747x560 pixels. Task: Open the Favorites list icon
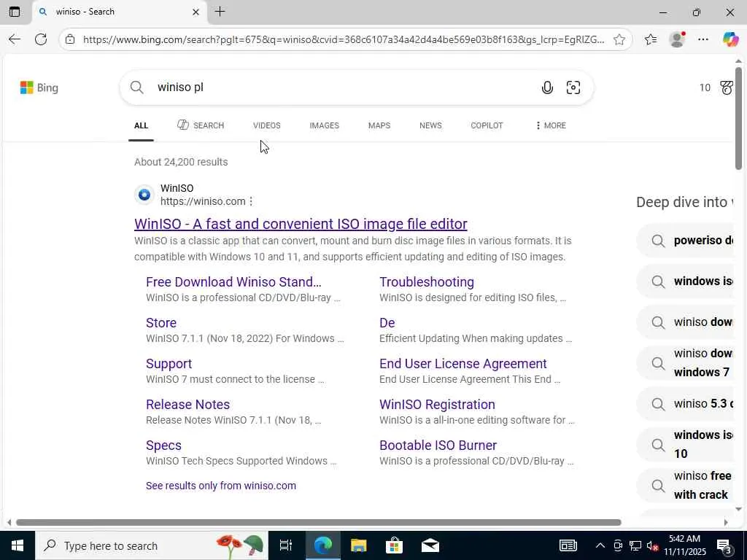click(x=651, y=39)
